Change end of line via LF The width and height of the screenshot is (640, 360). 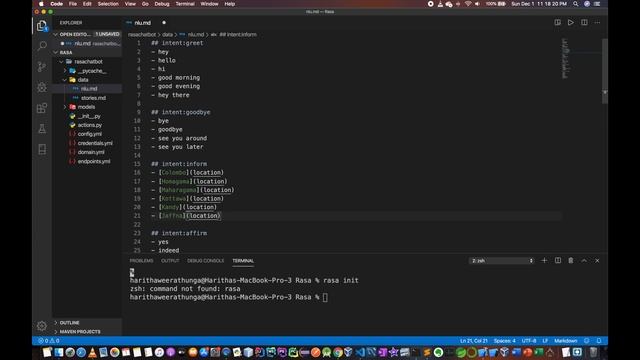point(545,340)
